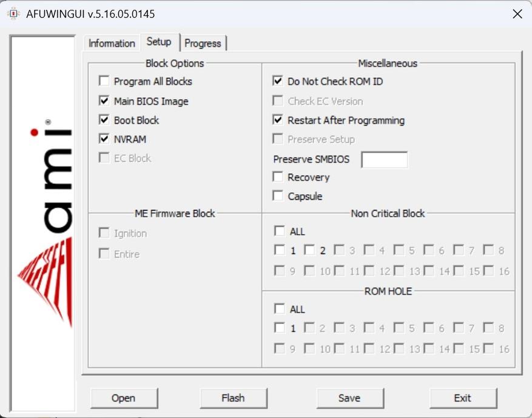This screenshot has width=532, height=418.
Task: Enable the Recovery checkbox
Action: click(278, 177)
